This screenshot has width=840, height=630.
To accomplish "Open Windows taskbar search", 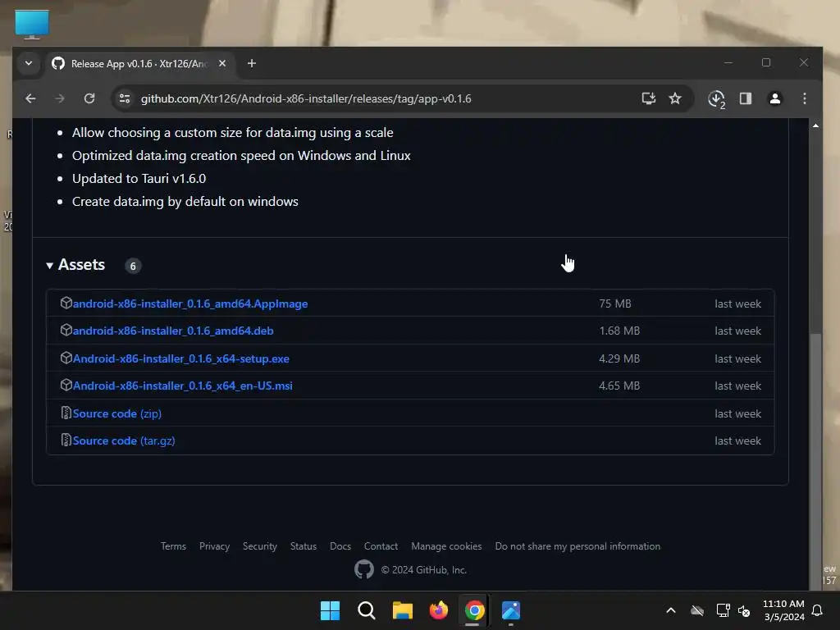I will coord(367,610).
